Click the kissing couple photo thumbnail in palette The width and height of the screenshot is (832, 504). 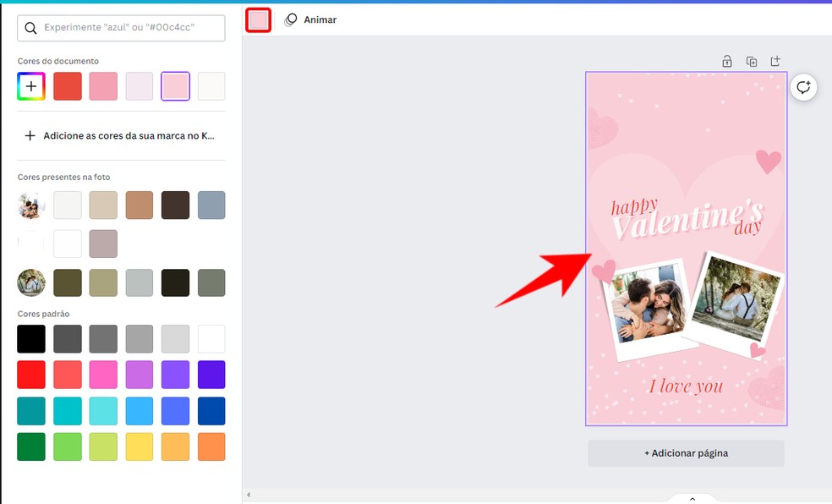click(31, 205)
